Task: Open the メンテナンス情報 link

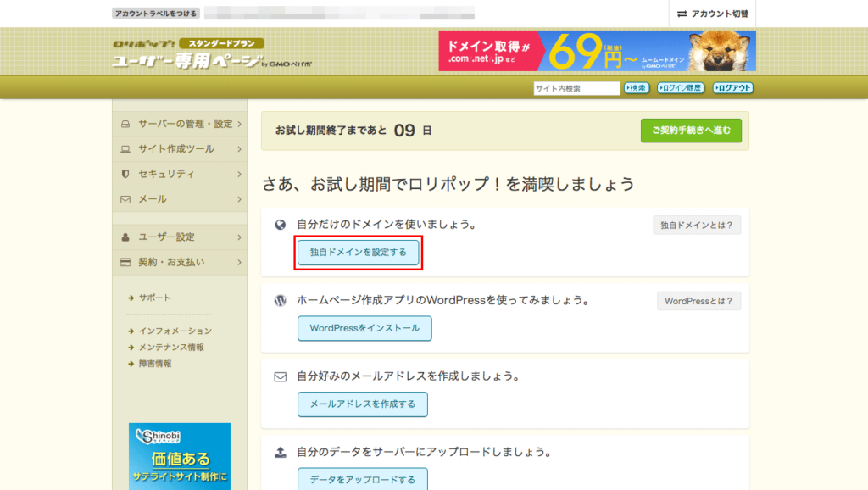Action: click(x=171, y=347)
